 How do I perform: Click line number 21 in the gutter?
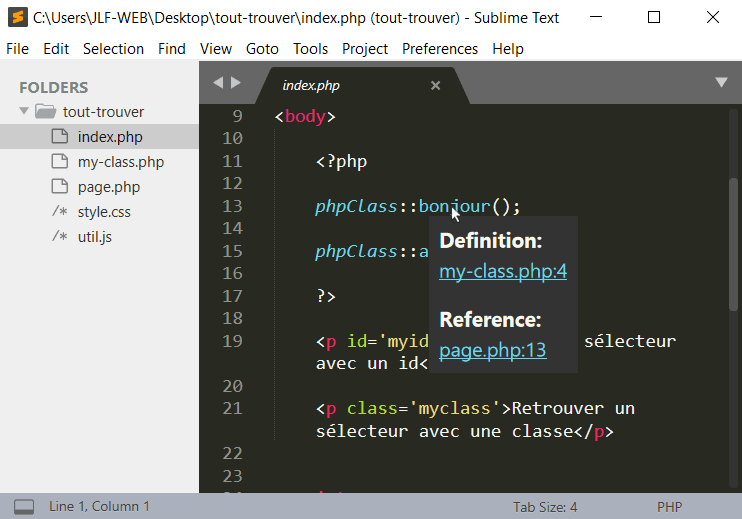tap(232, 408)
